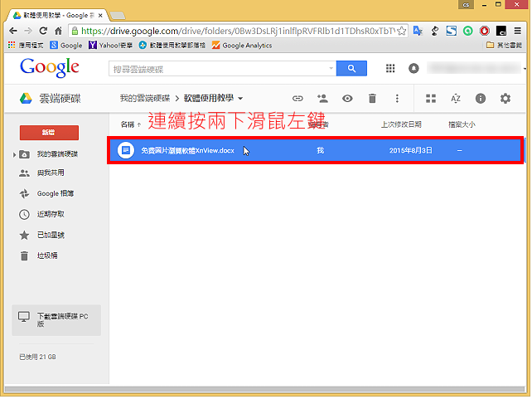Click the Google Translate extension icon
Viewport: 532px width, 399px height.
[x=418, y=32]
